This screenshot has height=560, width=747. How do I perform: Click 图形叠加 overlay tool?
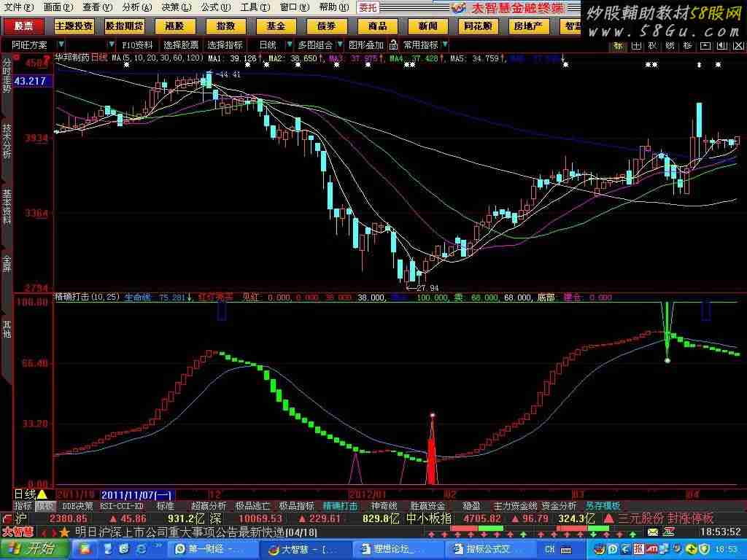366,44
